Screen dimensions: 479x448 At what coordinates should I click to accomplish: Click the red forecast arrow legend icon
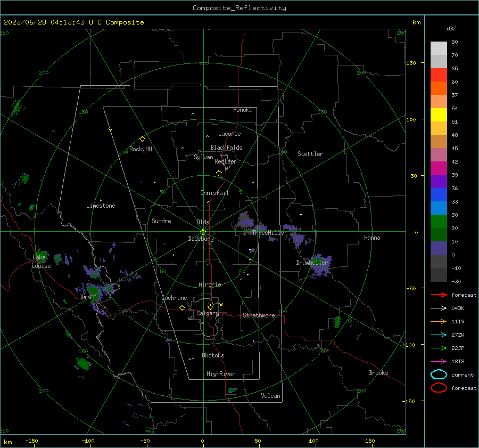point(439,295)
